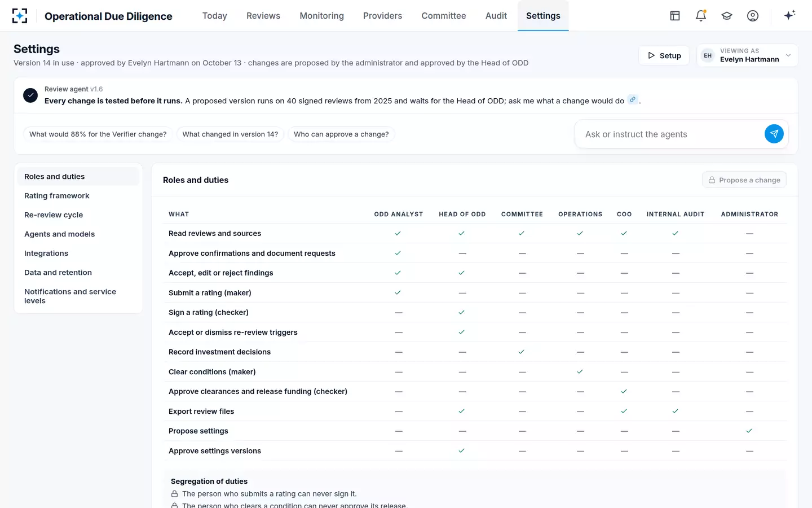Open the user profile icon
This screenshot has width=812, height=508.
click(x=753, y=16)
